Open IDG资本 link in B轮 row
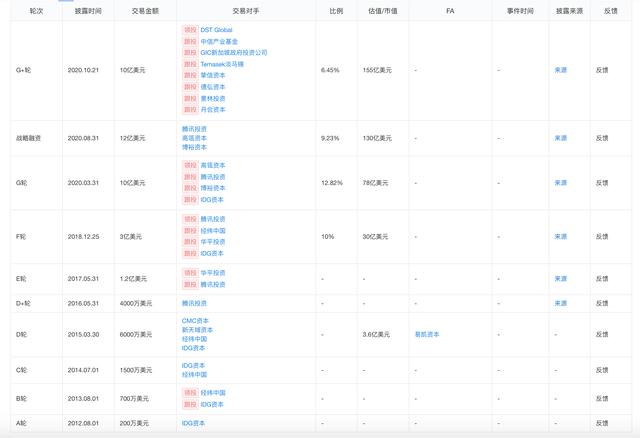640x438 pixels. 212,404
